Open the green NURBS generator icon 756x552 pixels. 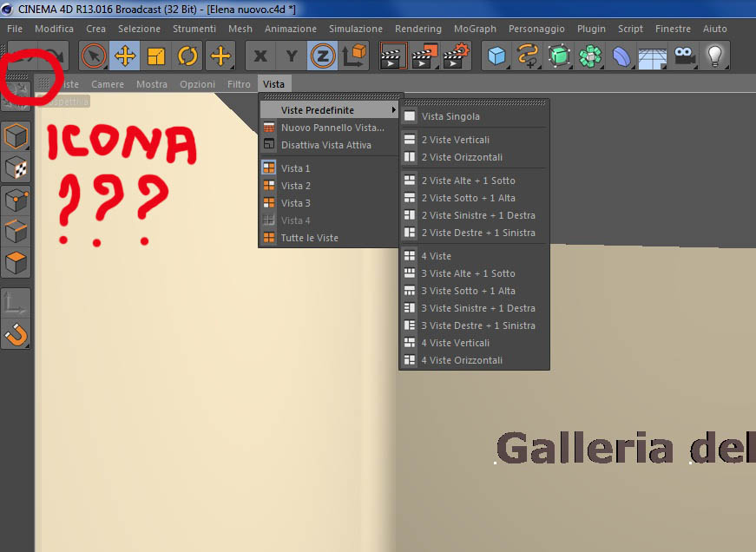tap(559, 56)
